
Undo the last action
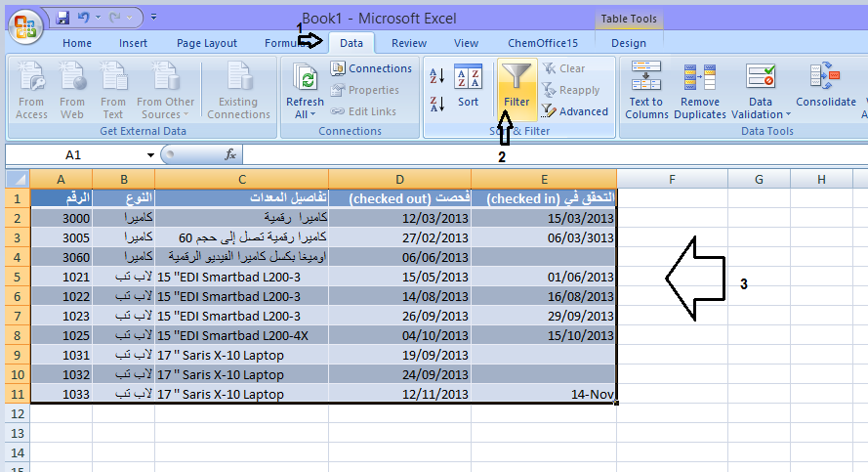(83, 18)
